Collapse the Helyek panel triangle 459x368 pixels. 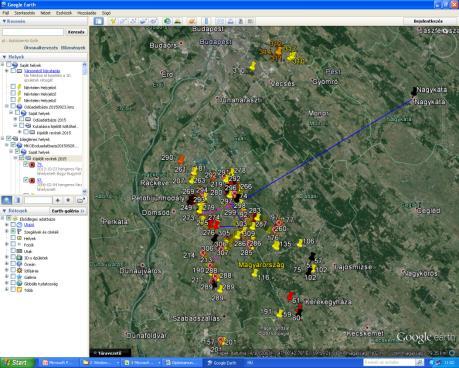pyautogui.click(x=4, y=57)
